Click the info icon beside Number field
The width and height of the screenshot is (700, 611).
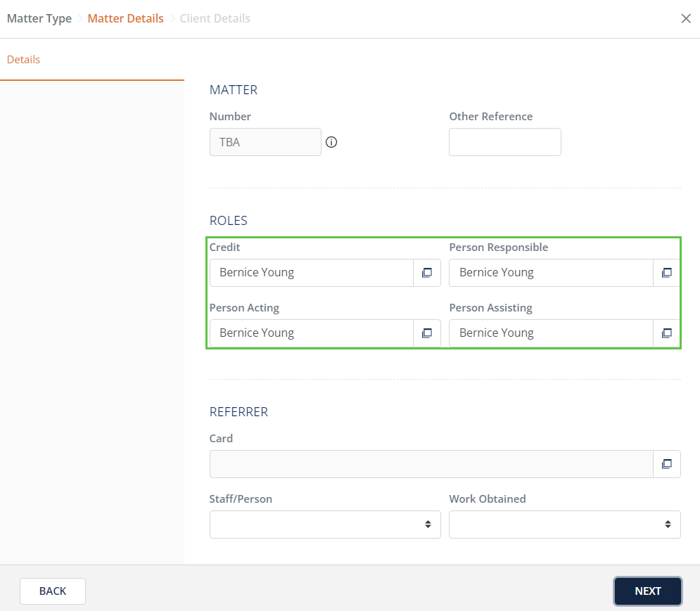click(331, 142)
